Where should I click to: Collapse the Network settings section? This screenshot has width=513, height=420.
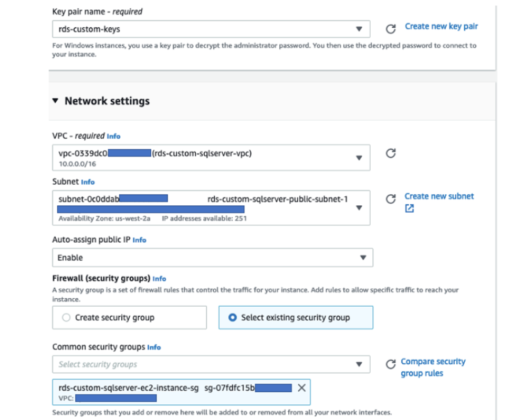pyautogui.click(x=55, y=101)
